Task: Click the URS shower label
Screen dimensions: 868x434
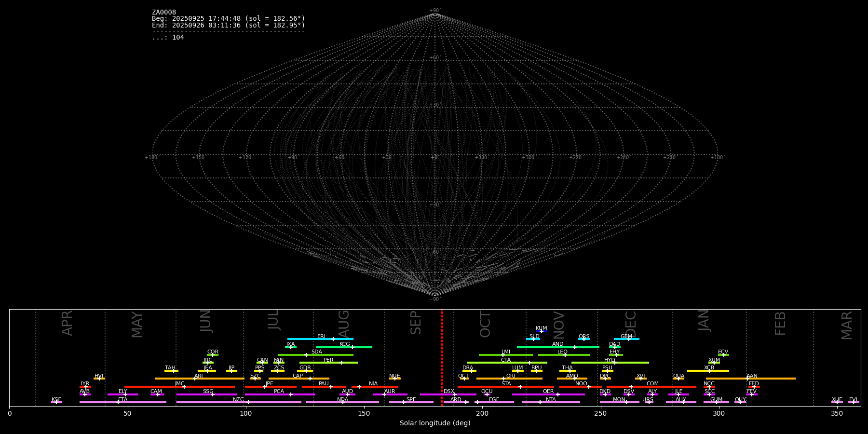Action: coord(648,400)
